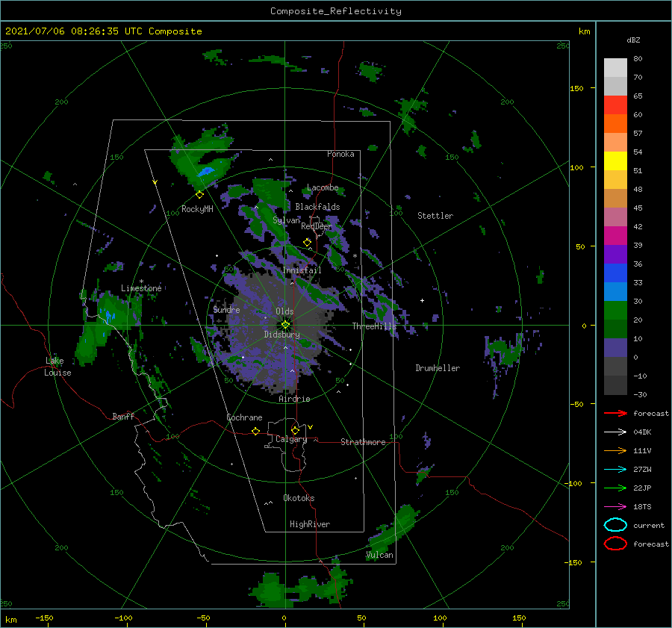Click the cyan 'current' ellipse legend symbol
This screenshot has height=628, width=672.
pos(615,525)
